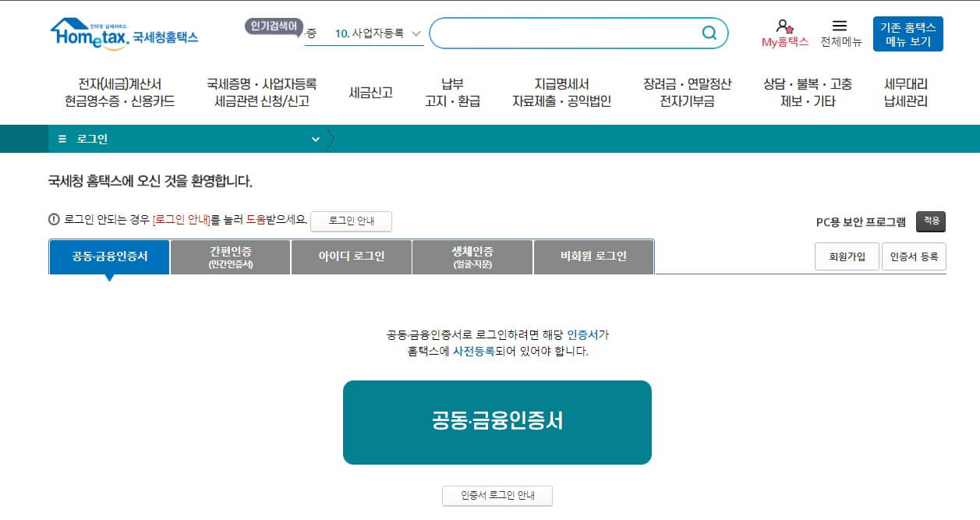Collapse the 로그인 section chevron
The height and width of the screenshot is (520, 980).
pyautogui.click(x=315, y=139)
